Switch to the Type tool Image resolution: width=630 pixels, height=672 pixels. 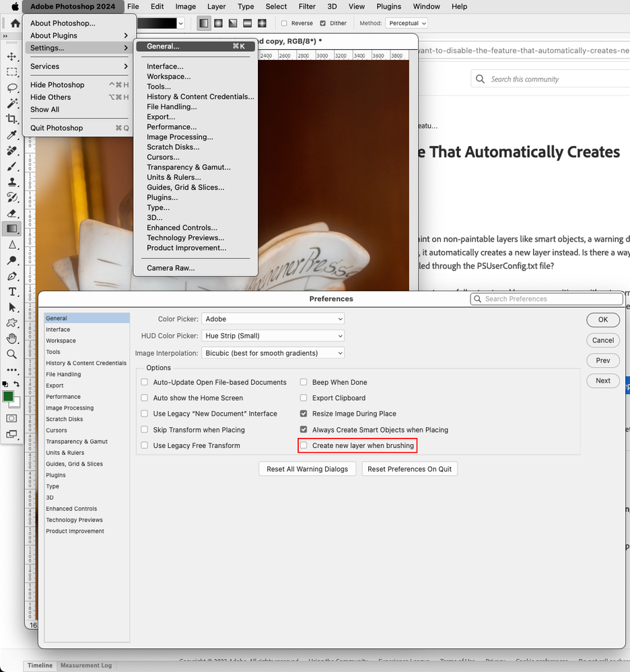tap(12, 292)
